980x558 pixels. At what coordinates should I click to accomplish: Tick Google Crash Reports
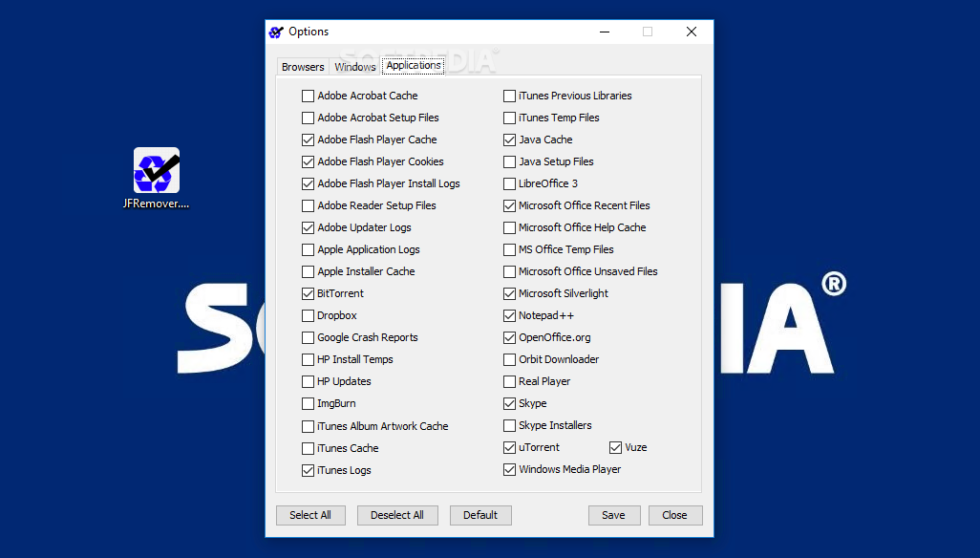(x=309, y=337)
